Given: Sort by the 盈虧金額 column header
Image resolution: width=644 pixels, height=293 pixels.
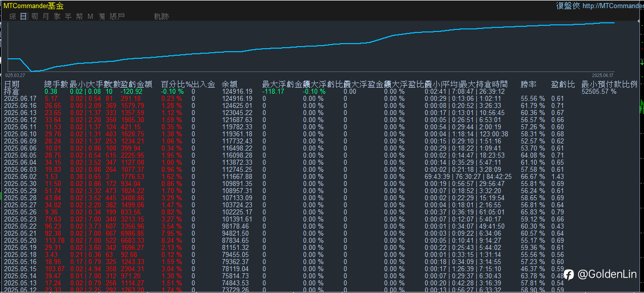Looking at the screenshot, I should (136, 84).
